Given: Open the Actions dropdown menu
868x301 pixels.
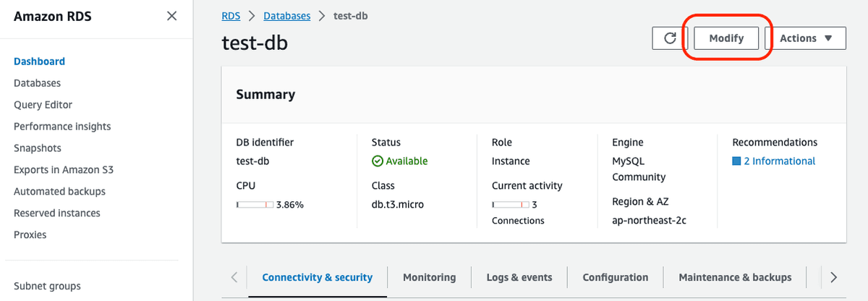Looking at the screenshot, I should (x=806, y=38).
